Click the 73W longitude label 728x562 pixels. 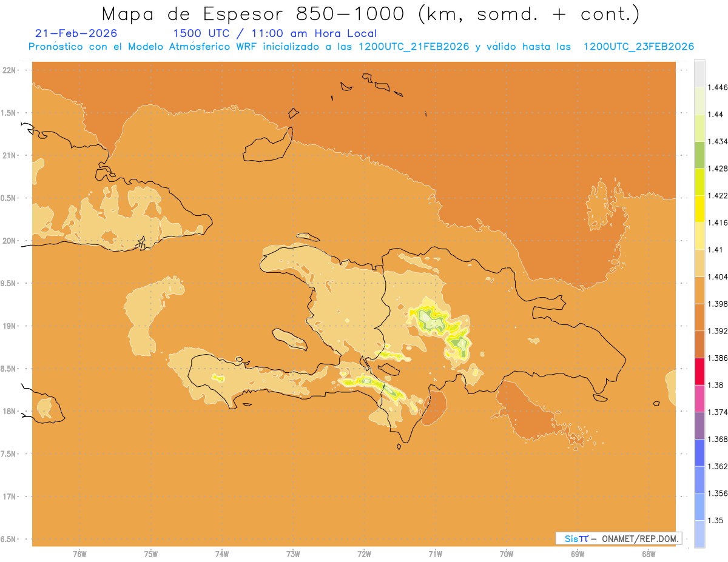coord(293,554)
